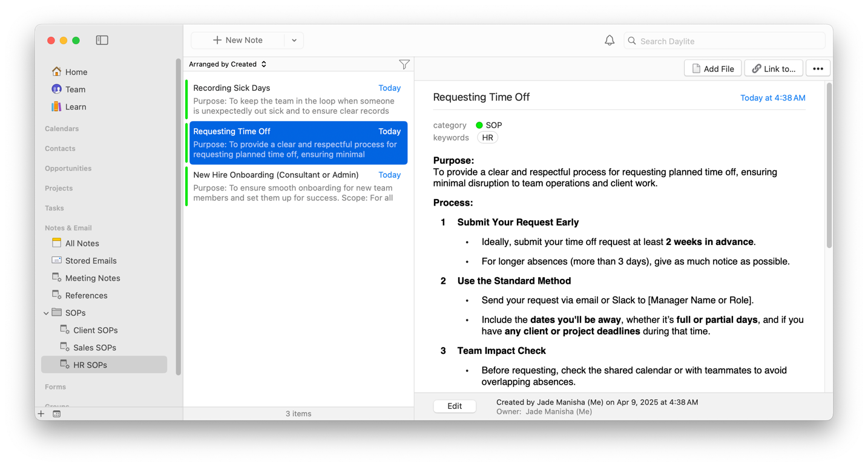This screenshot has width=868, height=467.
Task: Expand the Contacts section
Action: pyautogui.click(x=60, y=148)
